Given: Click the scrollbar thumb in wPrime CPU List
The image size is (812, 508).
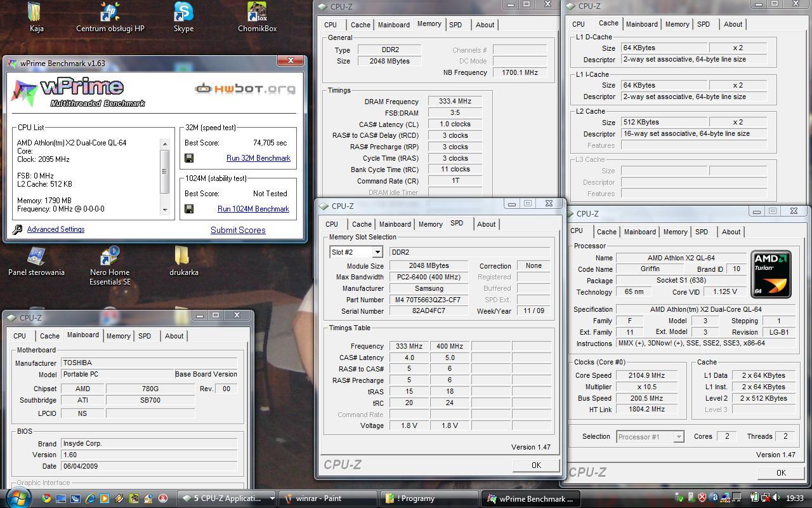Looking at the screenshot, I should pos(164,171).
